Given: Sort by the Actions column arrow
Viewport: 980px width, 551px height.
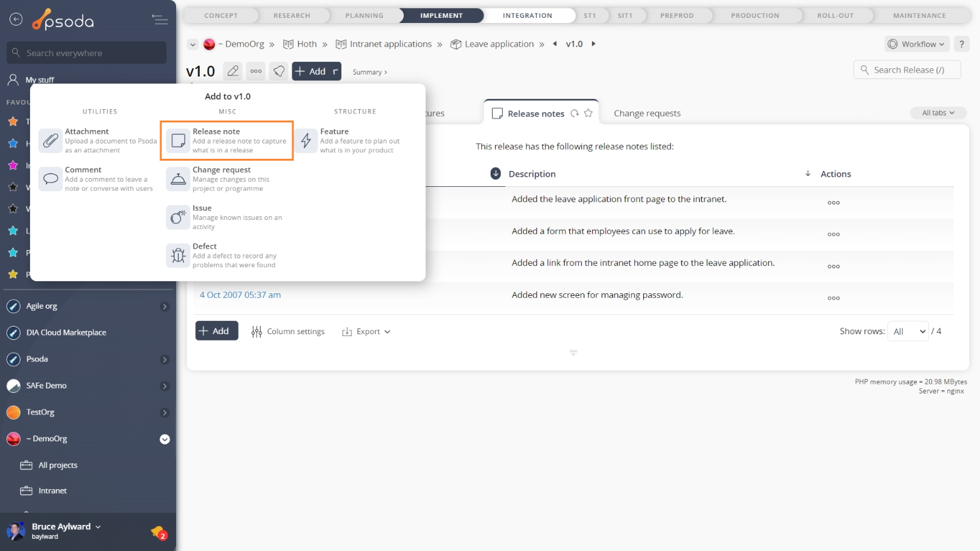Looking at the screenshot, I should [x=808, y=173].
